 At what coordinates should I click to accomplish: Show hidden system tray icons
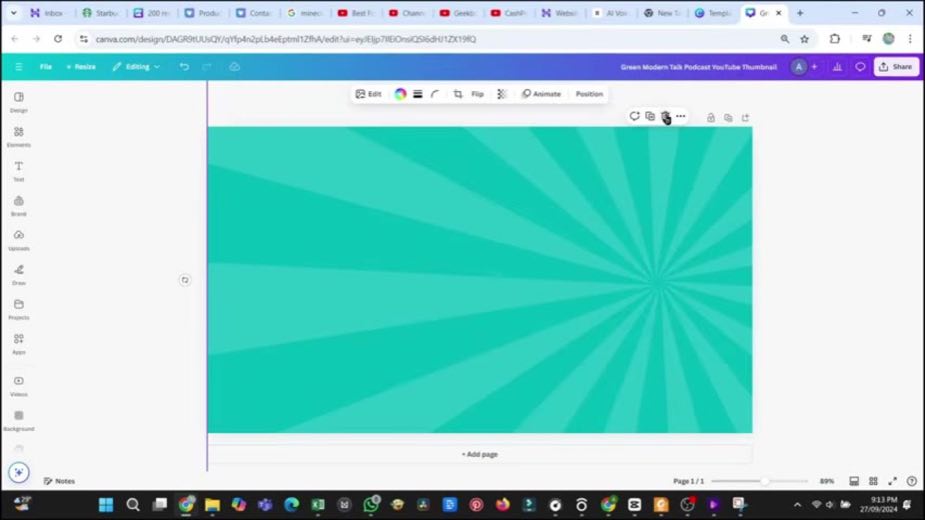798,505
